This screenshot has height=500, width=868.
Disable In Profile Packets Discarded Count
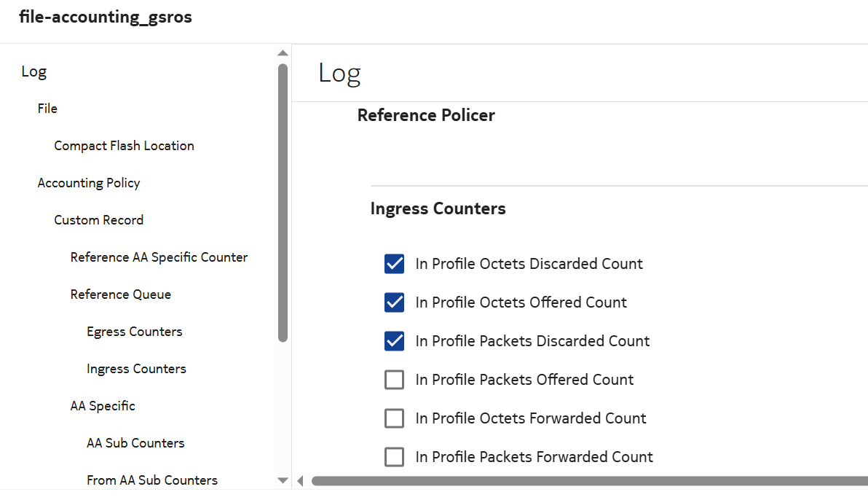click(394, 341)
